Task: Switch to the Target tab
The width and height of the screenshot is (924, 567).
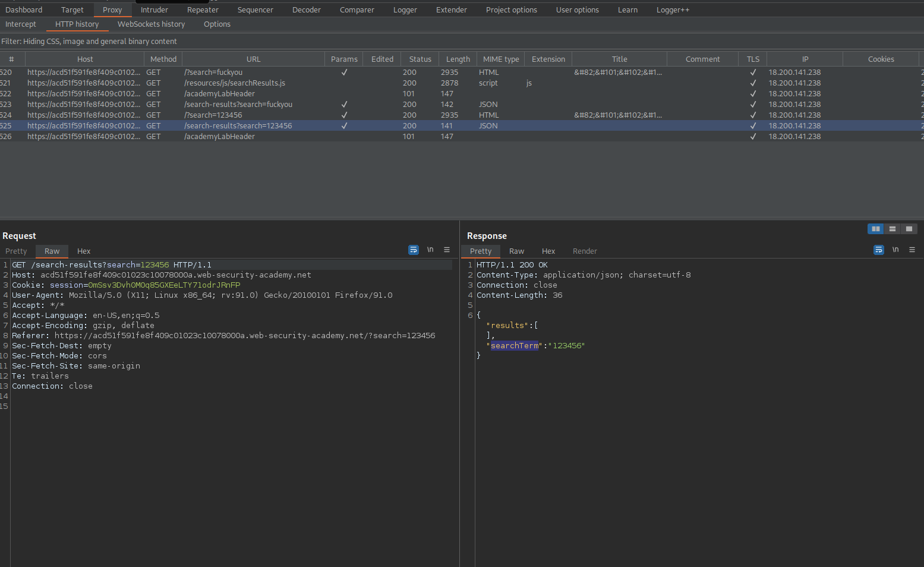Action: [x=72, y=10]
